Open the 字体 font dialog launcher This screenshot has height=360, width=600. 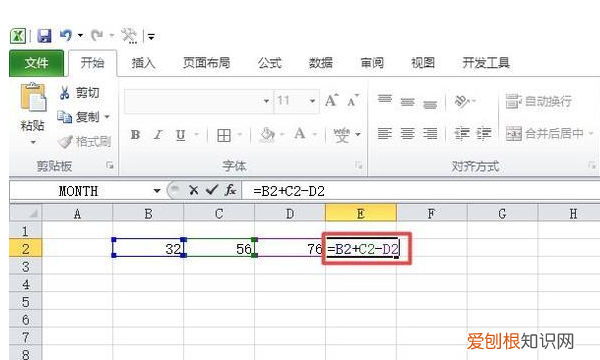359,165
